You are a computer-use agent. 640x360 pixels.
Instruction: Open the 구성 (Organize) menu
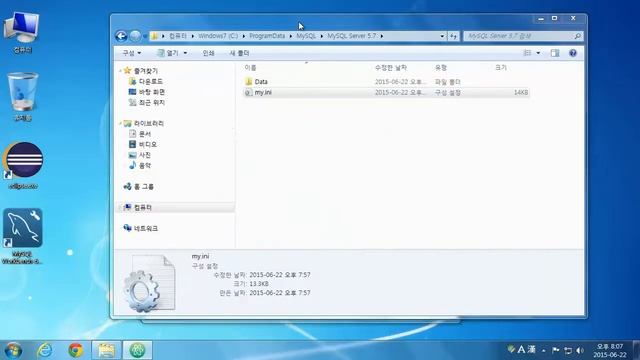tap(131, 53)
